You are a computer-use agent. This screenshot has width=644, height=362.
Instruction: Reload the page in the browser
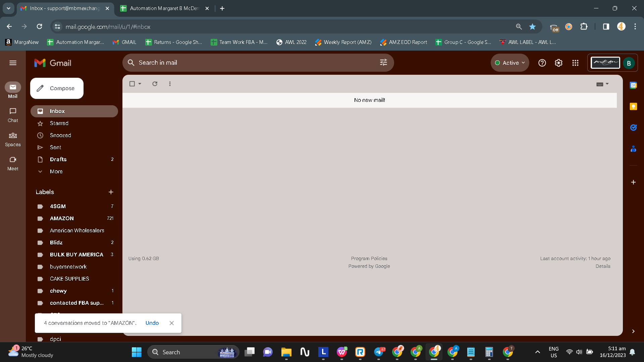[39, 26]
